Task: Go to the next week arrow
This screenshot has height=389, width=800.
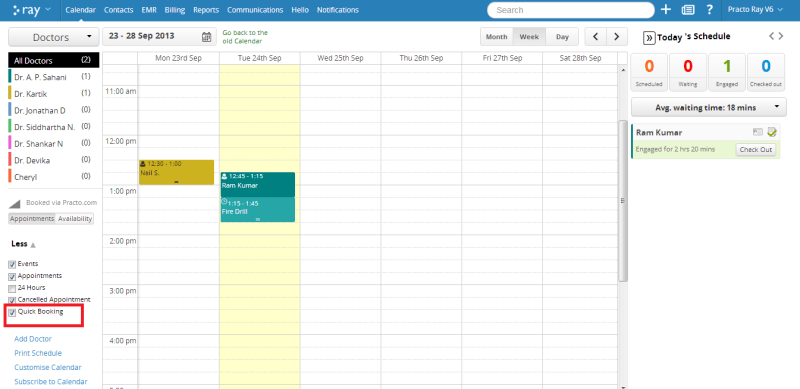Action: 616,37
